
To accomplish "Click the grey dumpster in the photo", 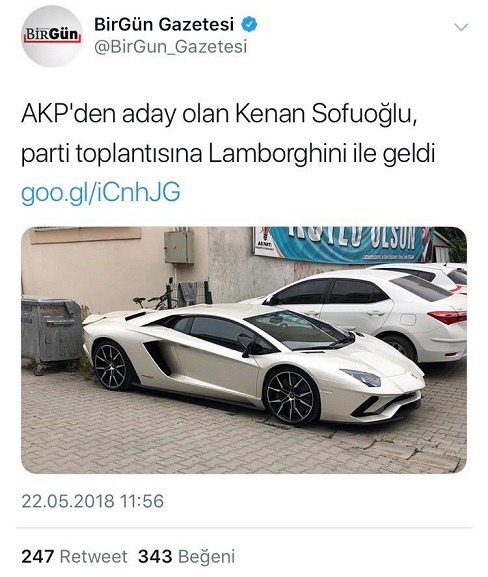I will [51, 334].
